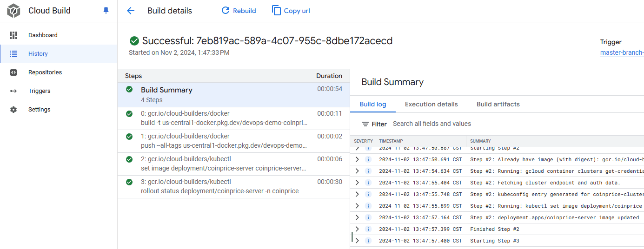Select step 1: docker push --all-tags
644x249 pixels.
pyautogui.click(x=233, y=141)
